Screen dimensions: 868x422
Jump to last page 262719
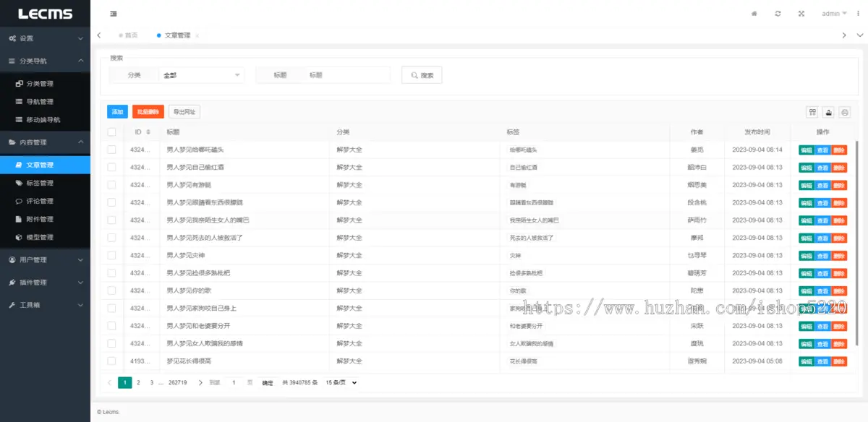(x=177, y=382)
